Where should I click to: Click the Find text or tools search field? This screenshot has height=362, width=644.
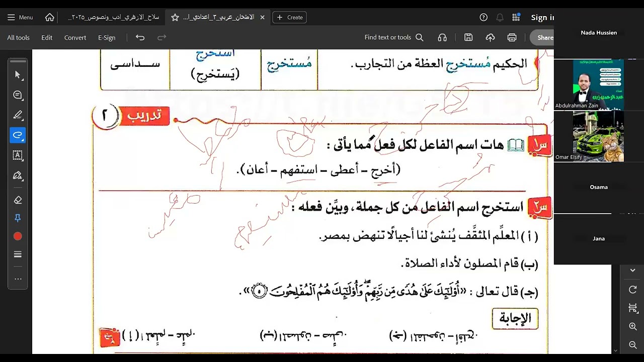click(394, 37)
